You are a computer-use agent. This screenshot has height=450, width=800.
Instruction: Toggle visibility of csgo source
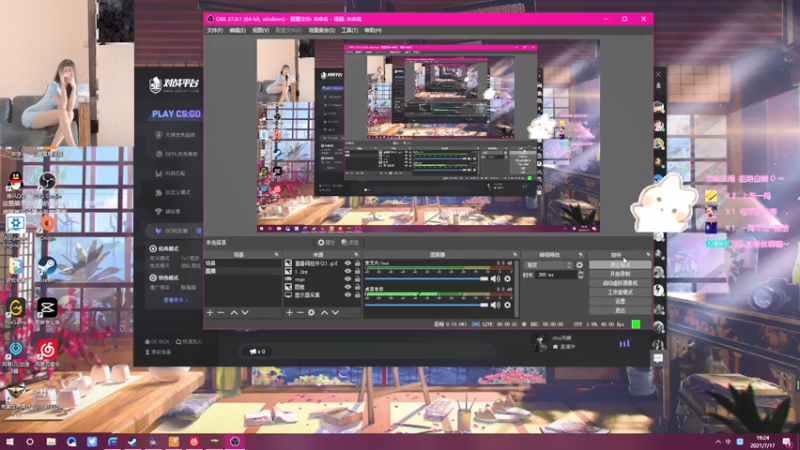point(347,279)
